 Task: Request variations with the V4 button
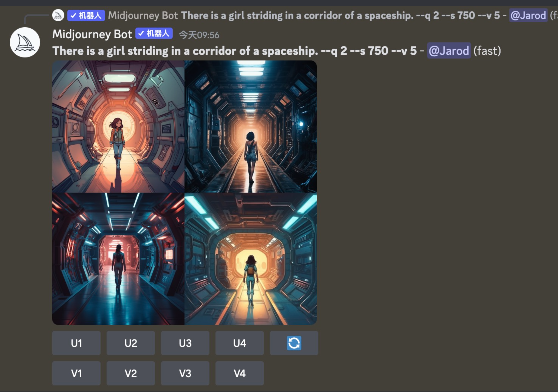pyautogui.click(x=240, y=373)
